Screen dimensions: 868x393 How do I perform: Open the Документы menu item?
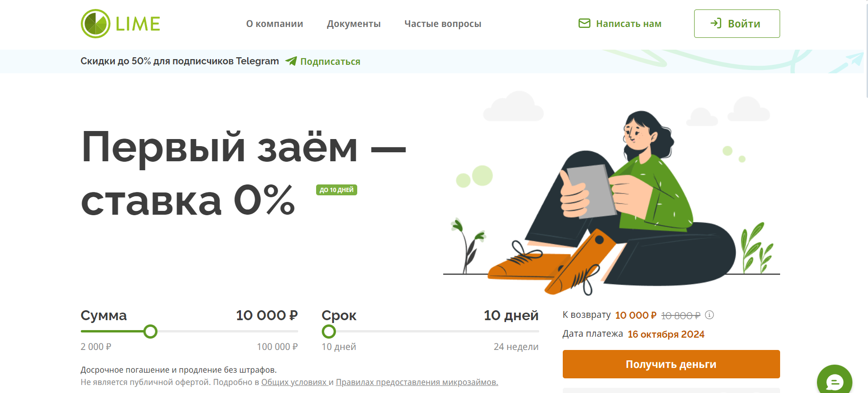[353, 24]
